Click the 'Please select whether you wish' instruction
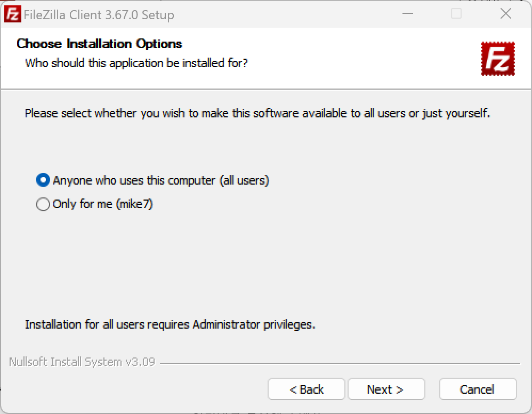 pyautogui.click(x=257, y=113)
